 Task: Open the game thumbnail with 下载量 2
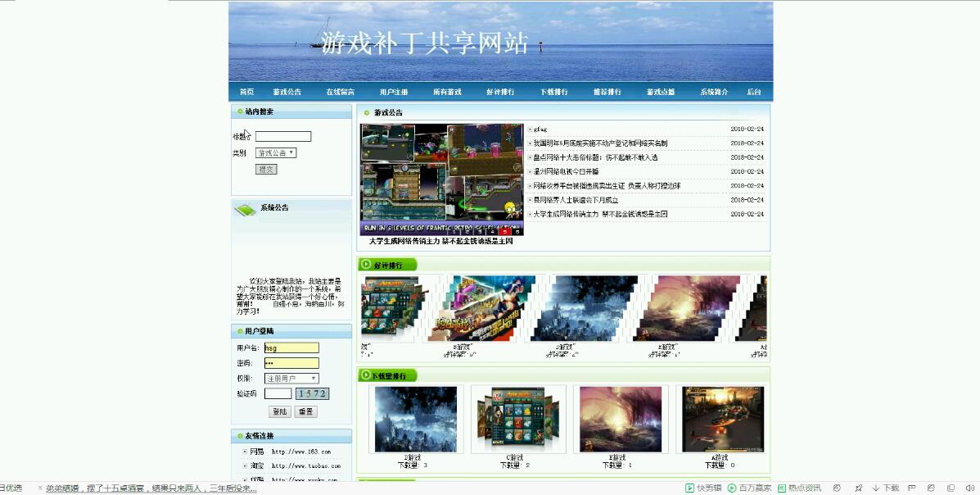pyautogui.click(x=518, y=419)
